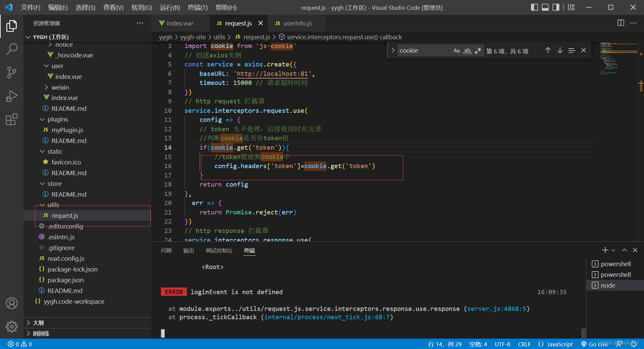Open server.js:4868:5 link in terminal
The width and height of the screenshot is (644, 349).
tap(497, 309)
